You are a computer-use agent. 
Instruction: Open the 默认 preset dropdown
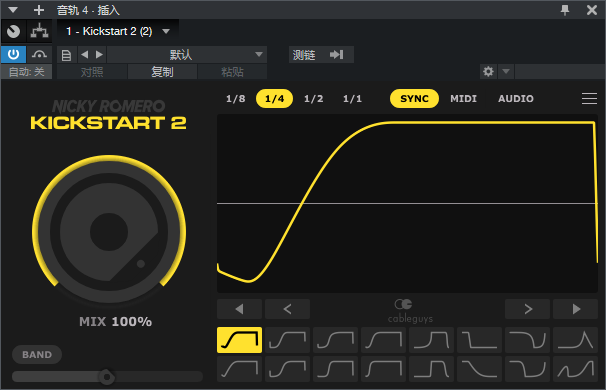click(x=187, y=55)
